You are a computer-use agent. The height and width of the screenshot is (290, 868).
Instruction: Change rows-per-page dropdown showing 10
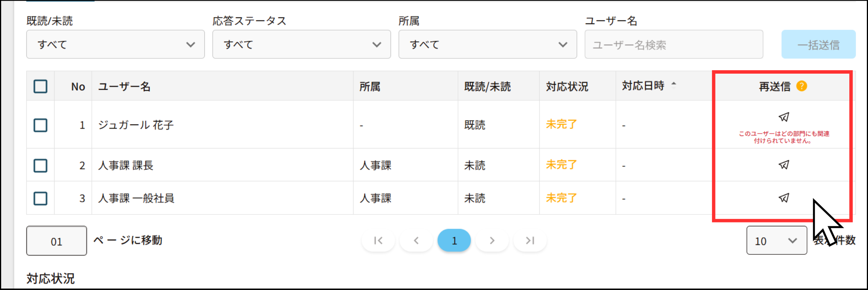[776, 241]
